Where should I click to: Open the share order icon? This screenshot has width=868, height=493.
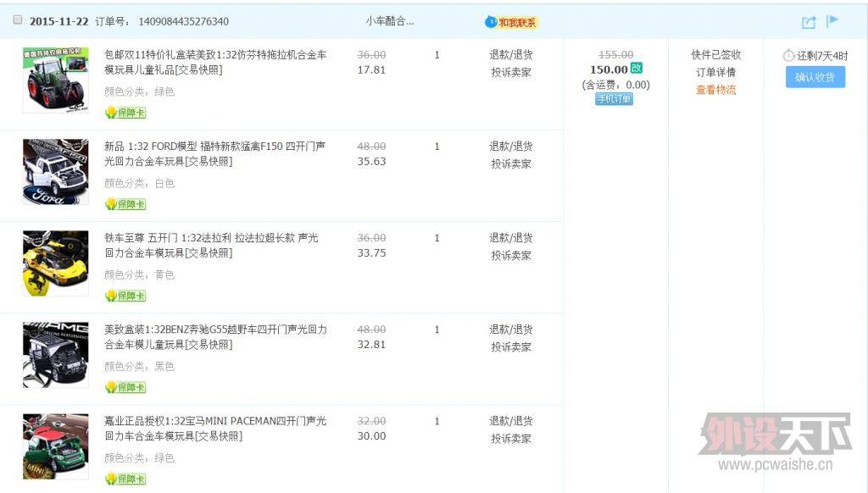809,22
